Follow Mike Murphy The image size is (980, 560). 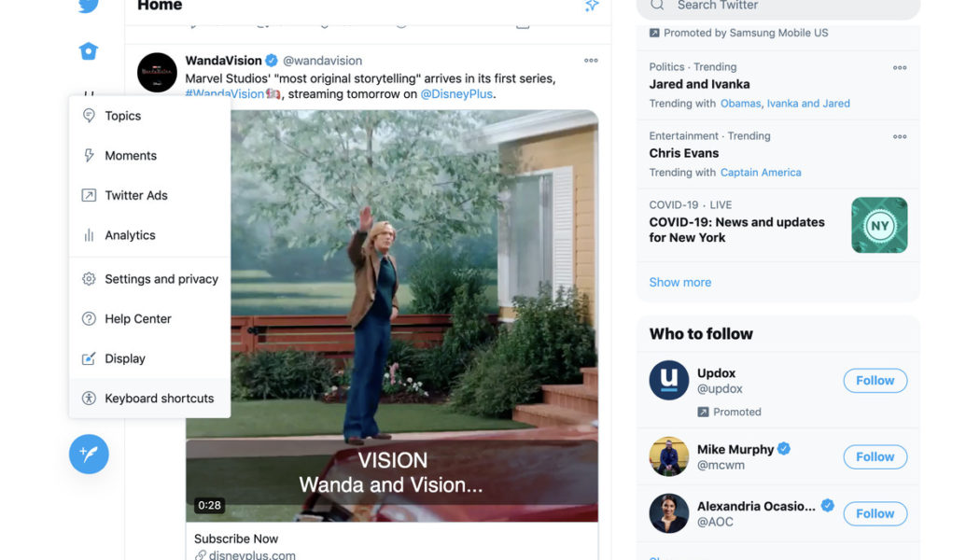875,456
